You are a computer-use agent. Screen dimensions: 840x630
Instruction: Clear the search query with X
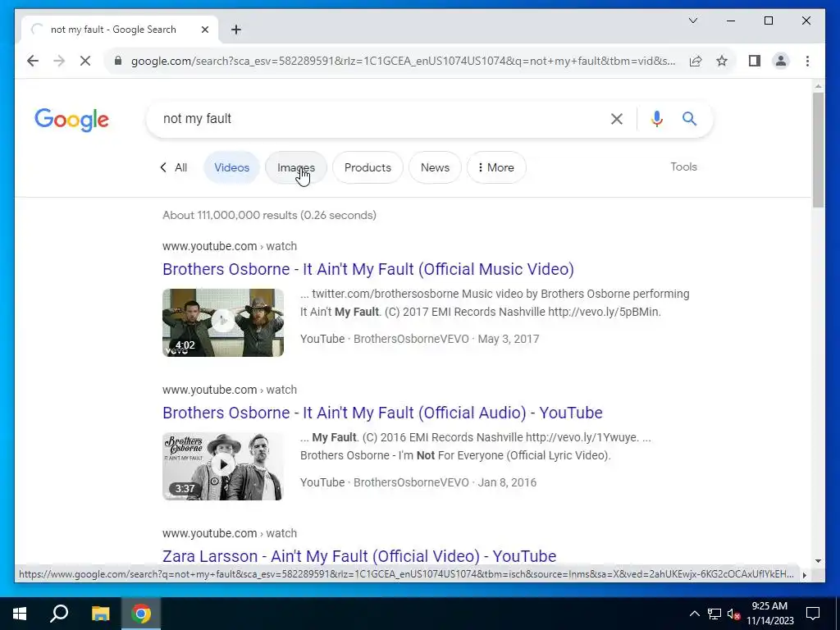click(x=617, y=119)
